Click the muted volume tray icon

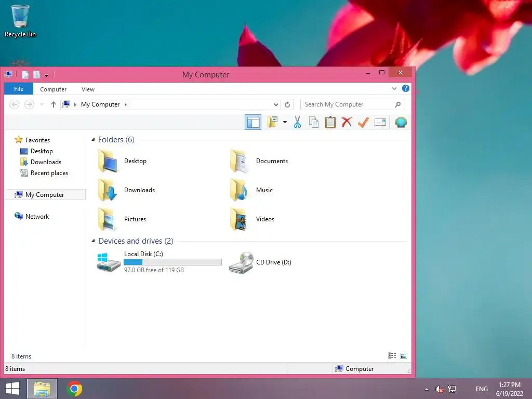(440, 389)
